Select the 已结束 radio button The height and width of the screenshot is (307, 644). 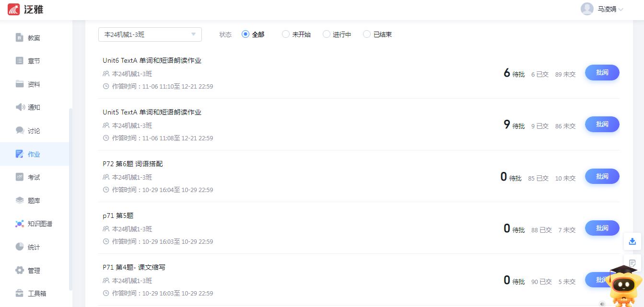[367, 34]
